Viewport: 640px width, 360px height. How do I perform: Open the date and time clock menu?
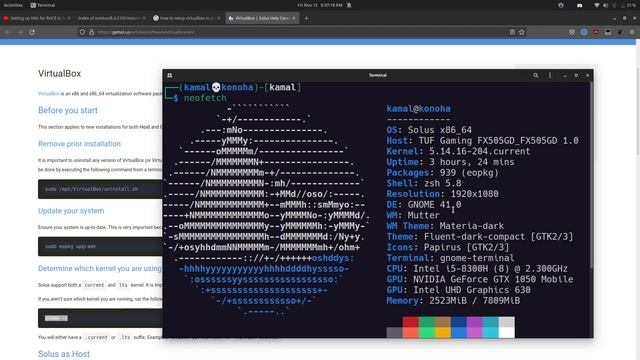click(320, 5)
